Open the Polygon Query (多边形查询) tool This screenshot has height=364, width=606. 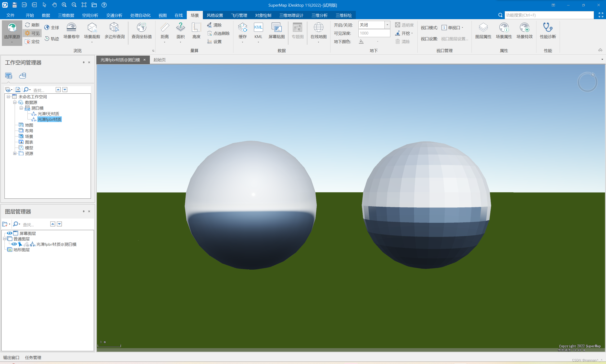click(x=114, y=28)
